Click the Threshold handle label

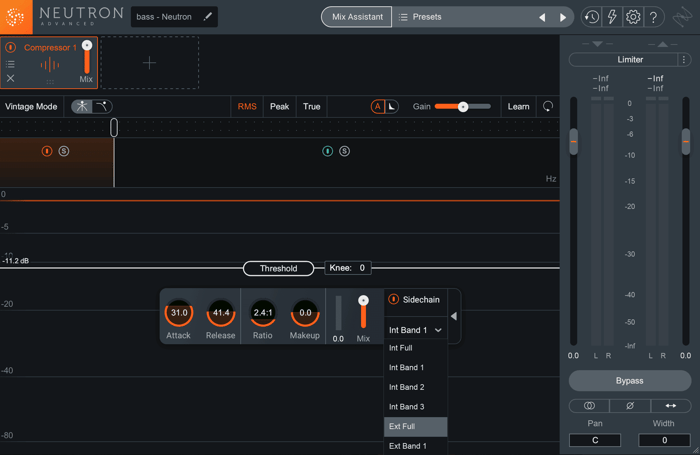tap(279, 268)
